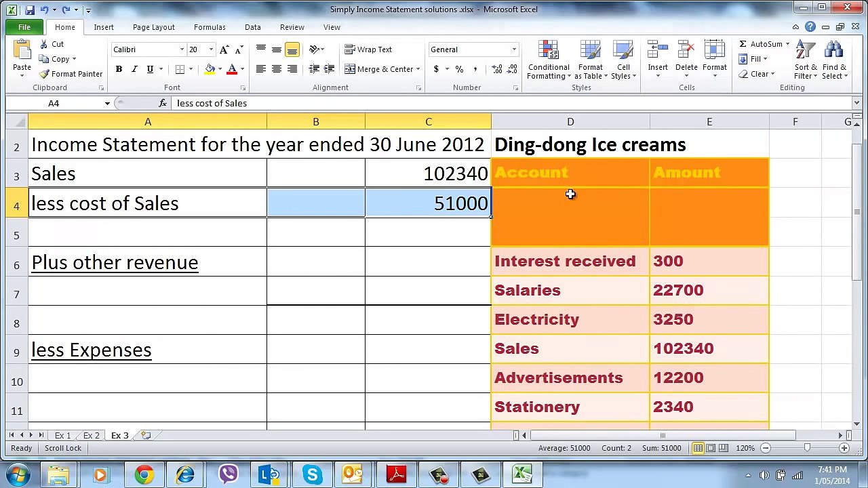Screen dimensions: 868x488
Task: Increase indent in Alignment group
Action: pyautogui.click(x=329, y=69)
